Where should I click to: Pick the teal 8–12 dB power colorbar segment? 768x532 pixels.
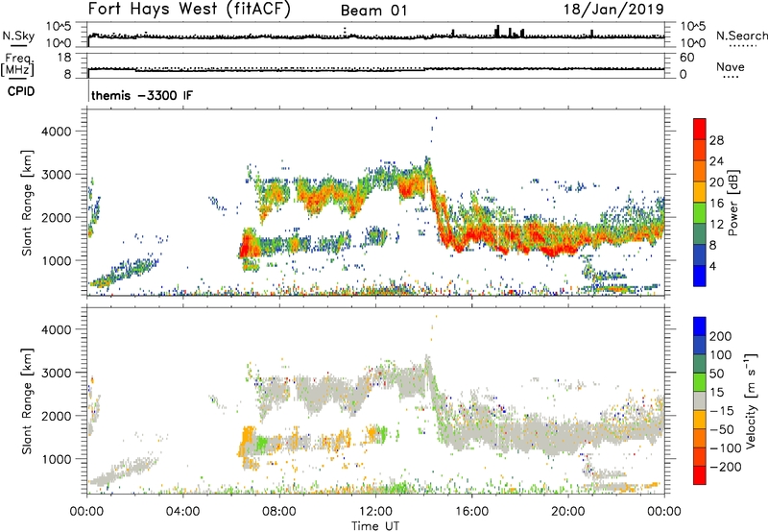coord(700,234)
